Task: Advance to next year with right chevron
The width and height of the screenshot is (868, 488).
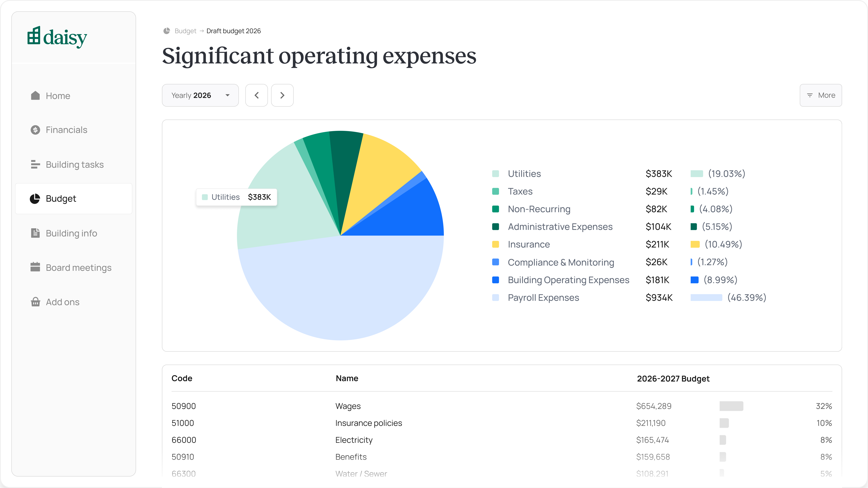Action: [282, 95]
